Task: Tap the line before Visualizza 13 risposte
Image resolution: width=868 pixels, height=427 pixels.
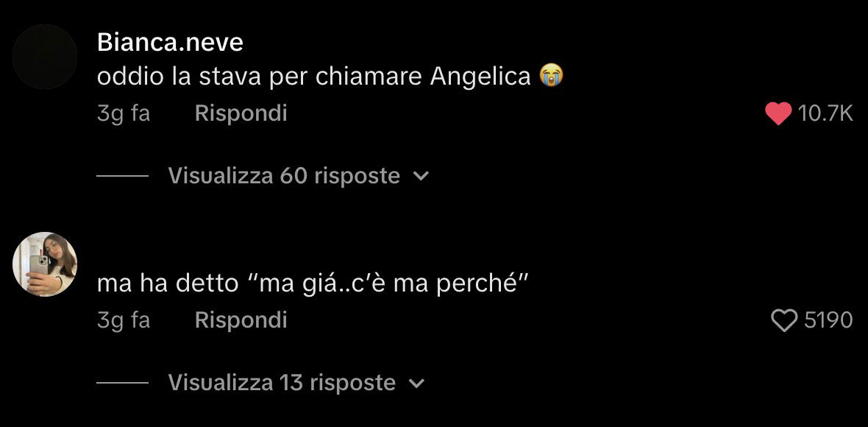Action: (x=122, y=383)
